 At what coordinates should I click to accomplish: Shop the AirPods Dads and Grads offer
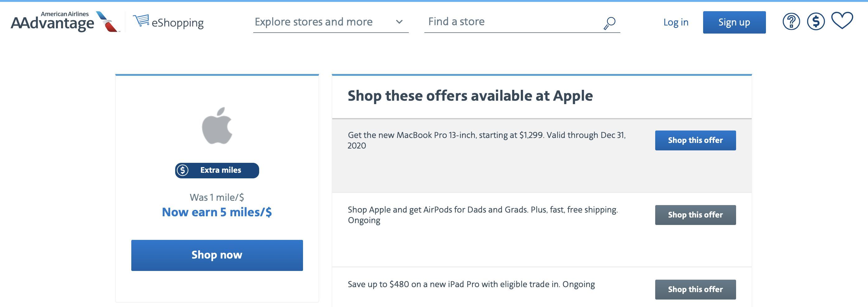[695, 215]
